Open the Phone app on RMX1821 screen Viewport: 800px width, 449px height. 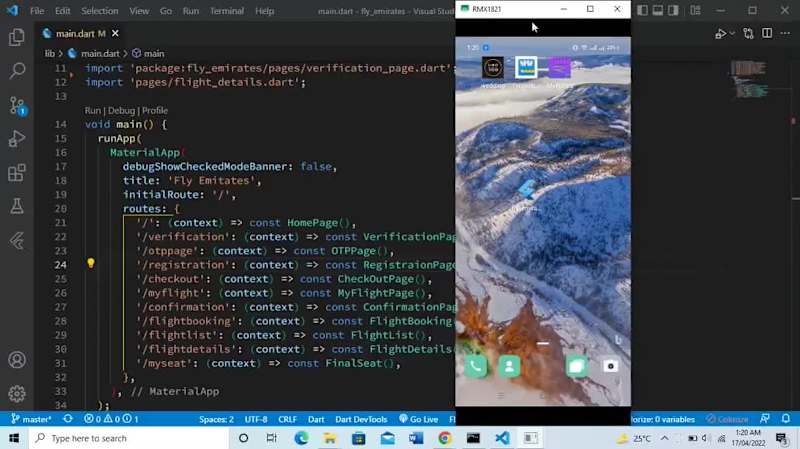click(476, 366)
